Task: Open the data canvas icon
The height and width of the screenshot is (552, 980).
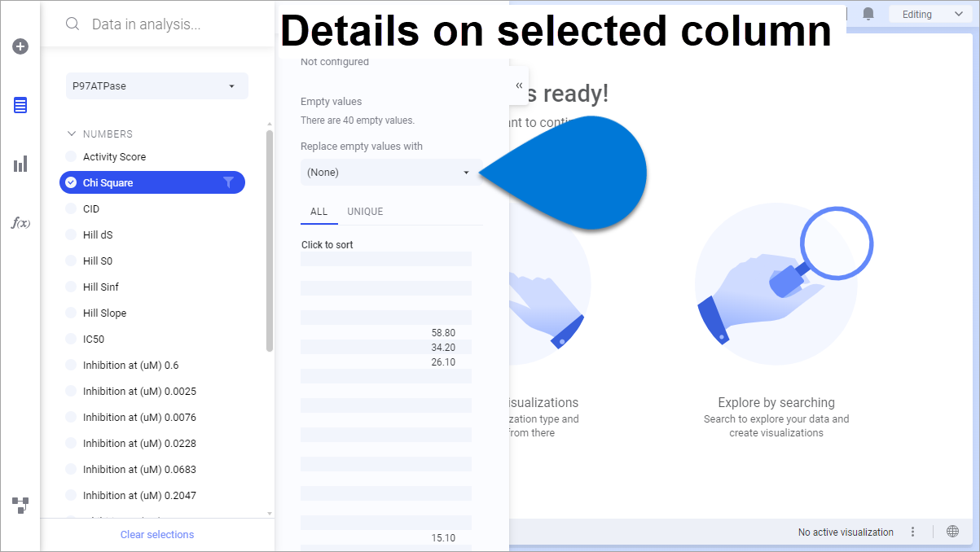Action: click(x=20, y=505)
